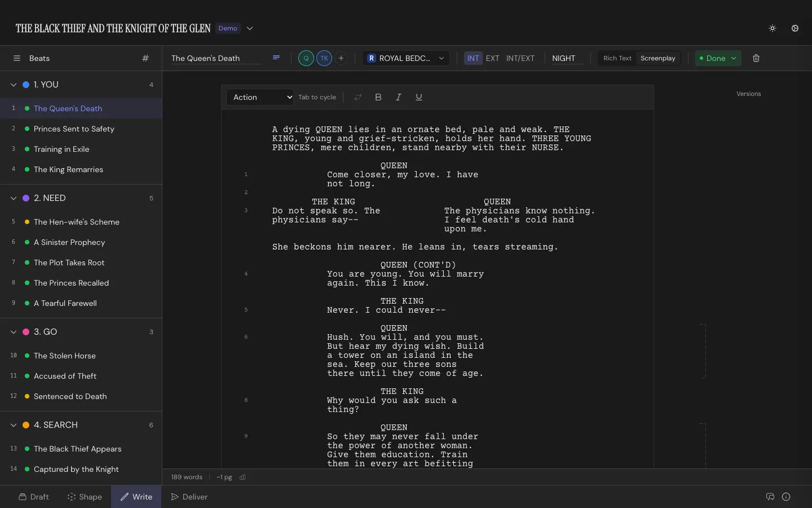
Task: Add a character with the plus icon
Action: (x=341, y=58)
